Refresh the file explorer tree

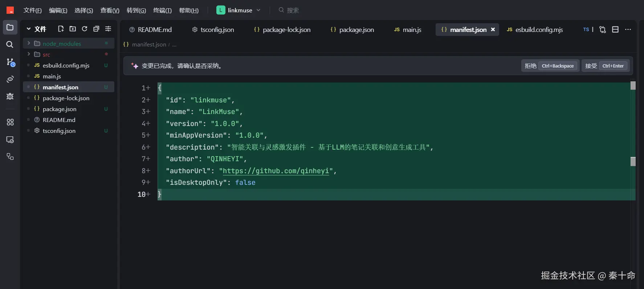(x=85, y=29)
